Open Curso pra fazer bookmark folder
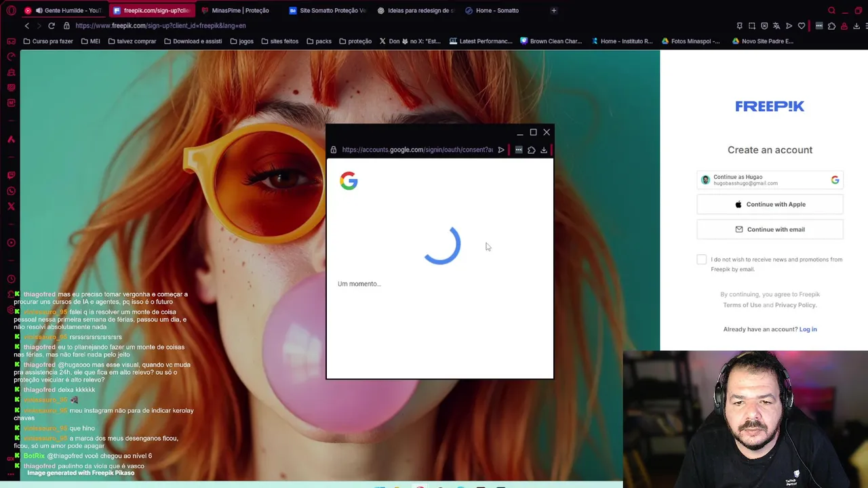 pyautogui.click(x=47, y=41)
